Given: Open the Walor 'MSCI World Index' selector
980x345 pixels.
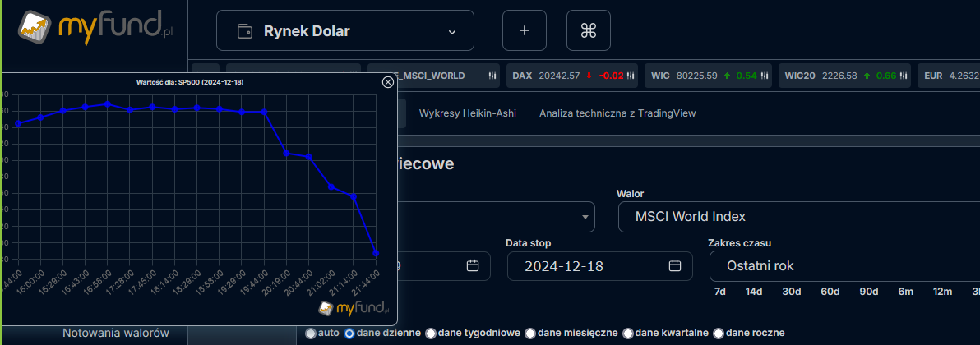Looking at the screenshot, I should tap(798, 217).
